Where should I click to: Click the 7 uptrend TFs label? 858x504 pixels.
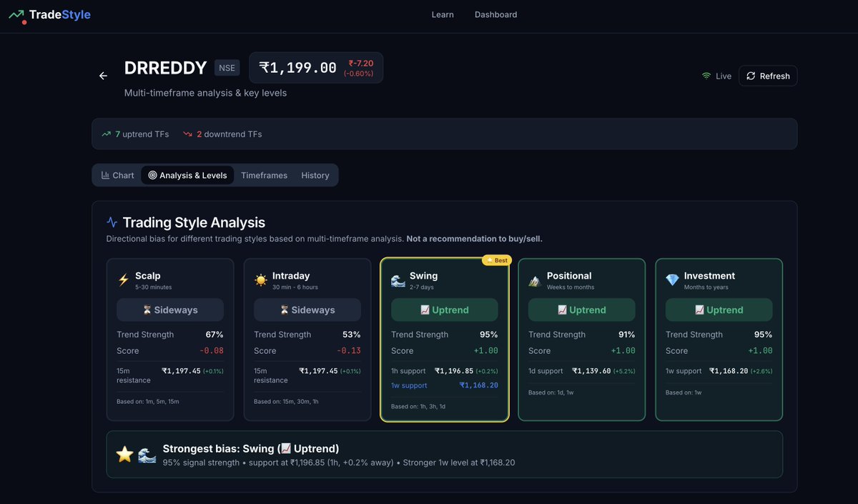(142, 134)
